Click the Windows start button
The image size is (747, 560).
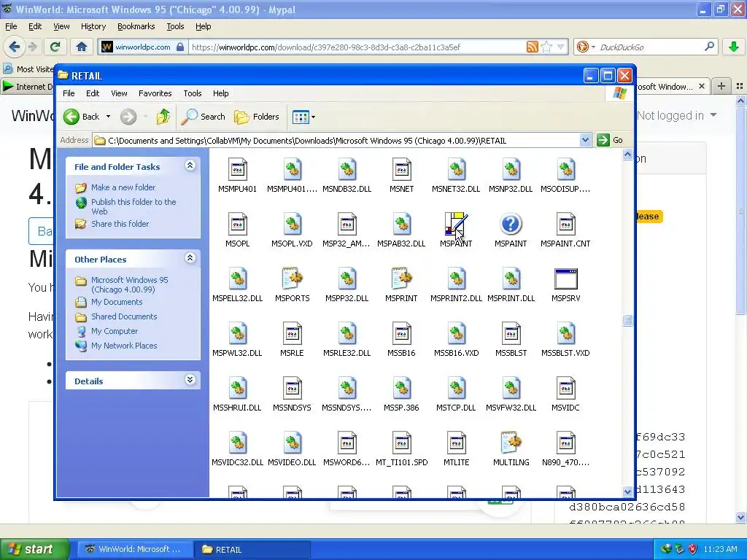coord(34,549)
